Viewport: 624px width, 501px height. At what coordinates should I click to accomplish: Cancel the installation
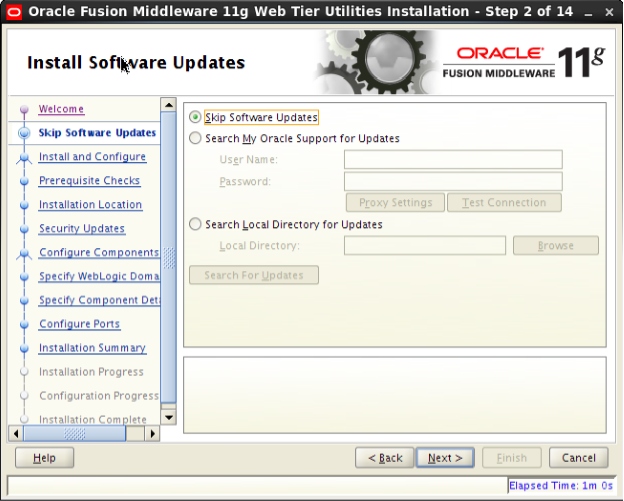click(x=579, y=458)
